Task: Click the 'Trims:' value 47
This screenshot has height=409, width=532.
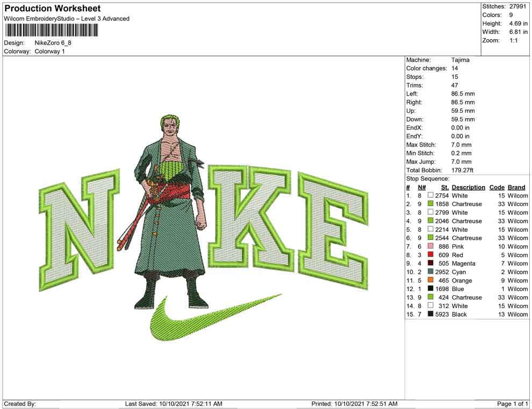Action: 454,85
